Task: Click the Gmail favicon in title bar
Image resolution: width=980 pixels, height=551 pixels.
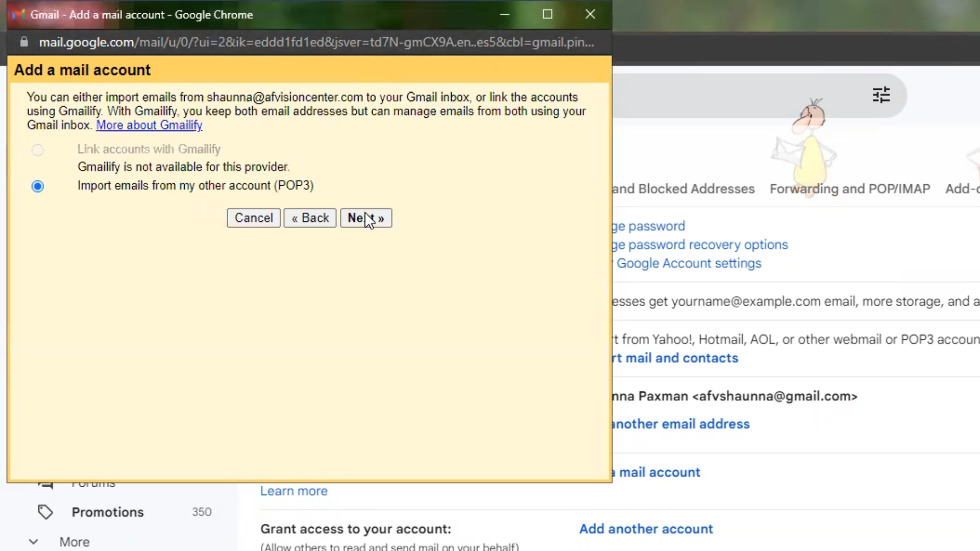Action: click(18, 14)
